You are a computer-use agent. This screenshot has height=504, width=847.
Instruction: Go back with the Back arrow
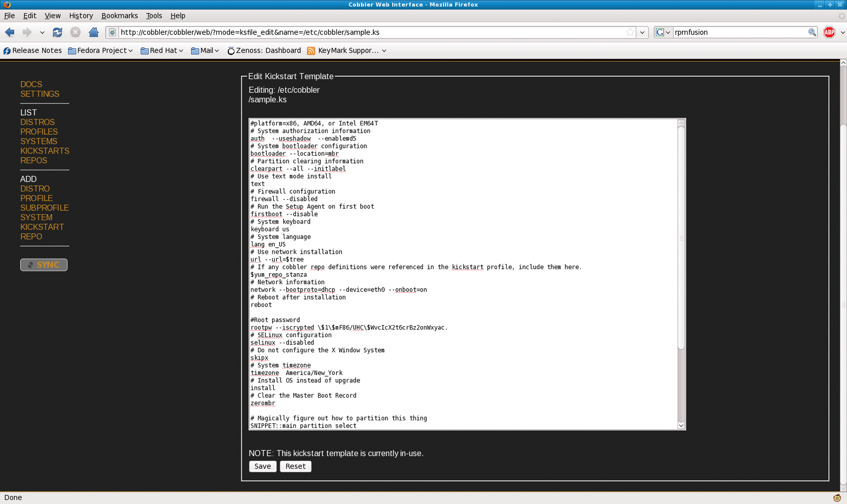[x=10, y=32]
